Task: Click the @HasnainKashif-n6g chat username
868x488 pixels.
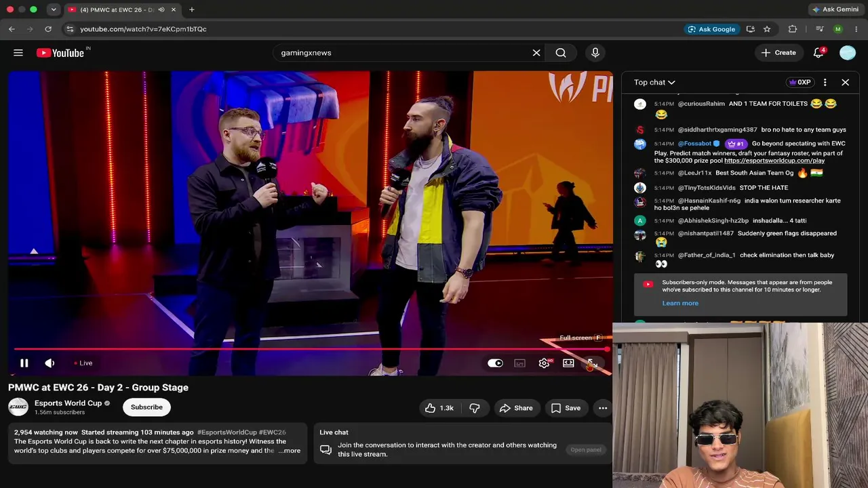Action: coord(709,201)
